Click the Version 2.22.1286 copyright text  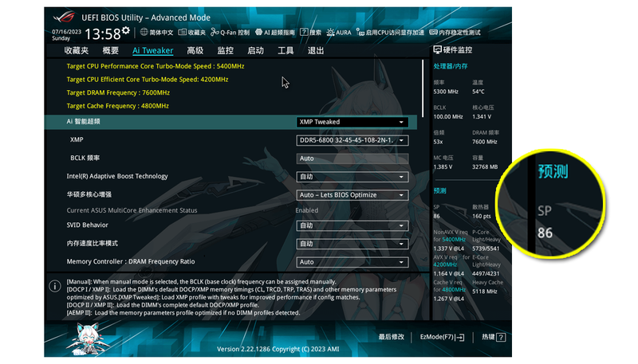[278, 349]
